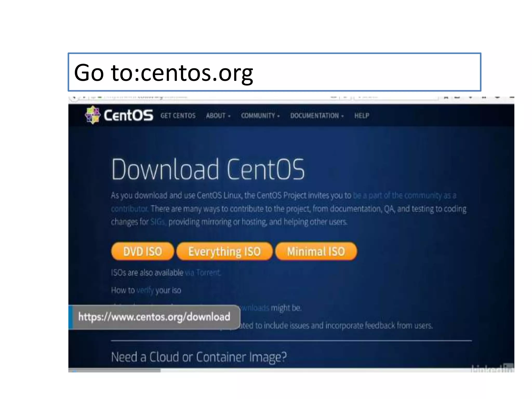Expand the ABOUT dropdown menu
The width and height of the screenshot is (532, 399).
point(218,116)
